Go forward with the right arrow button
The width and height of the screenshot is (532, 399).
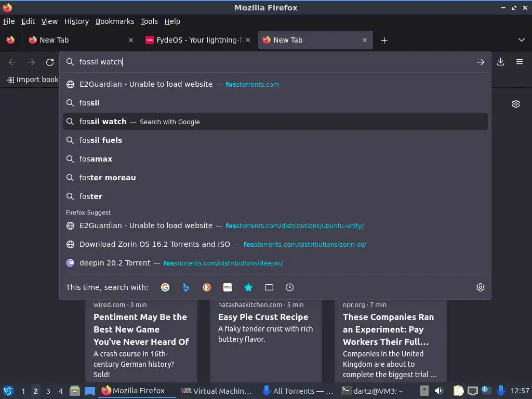click(31, 62)
